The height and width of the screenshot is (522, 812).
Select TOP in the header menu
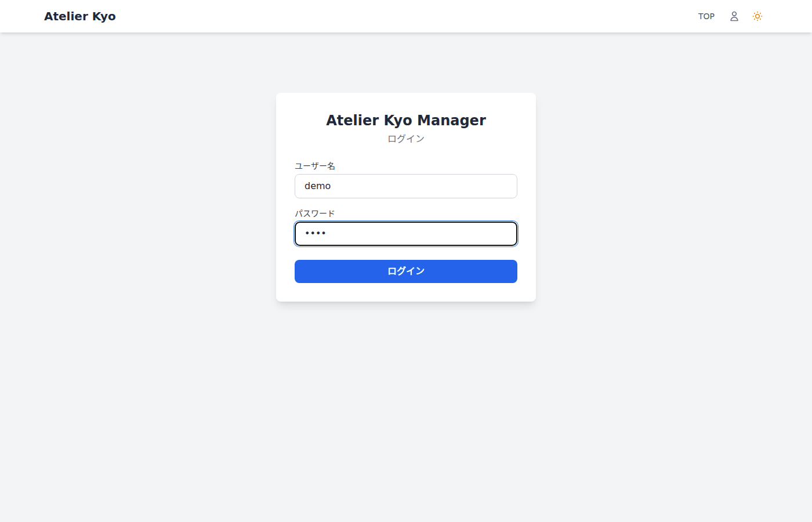(x=706, y=16)
